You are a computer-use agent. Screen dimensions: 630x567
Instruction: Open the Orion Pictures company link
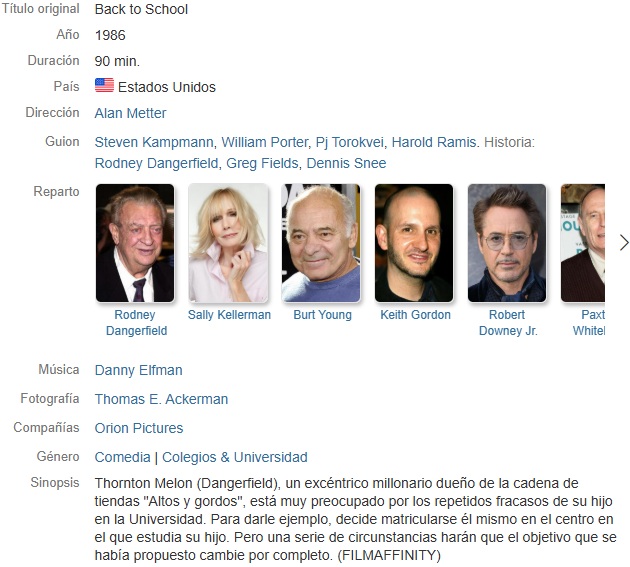point(139,428)
